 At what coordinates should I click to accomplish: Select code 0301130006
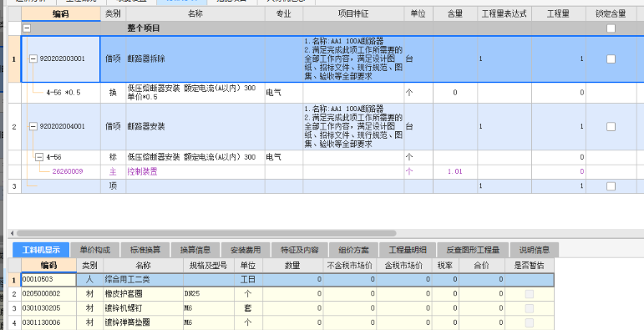click(48, 322)
